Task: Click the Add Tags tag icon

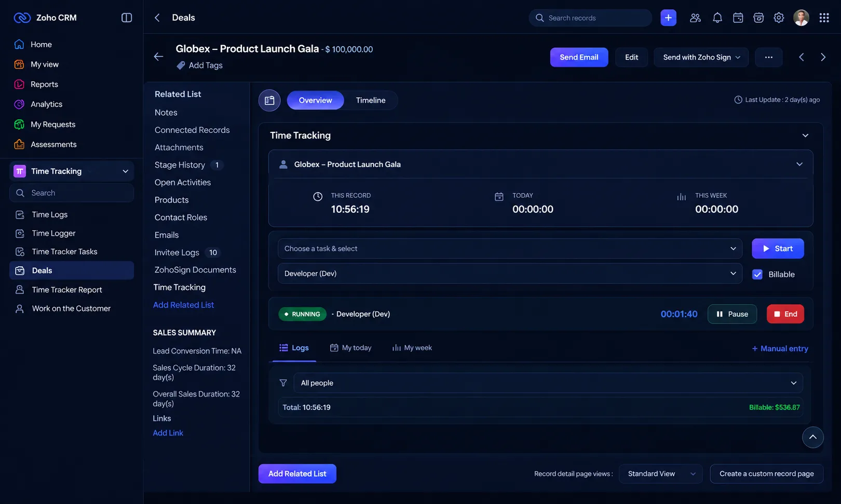Action: (x=181, y=65)
